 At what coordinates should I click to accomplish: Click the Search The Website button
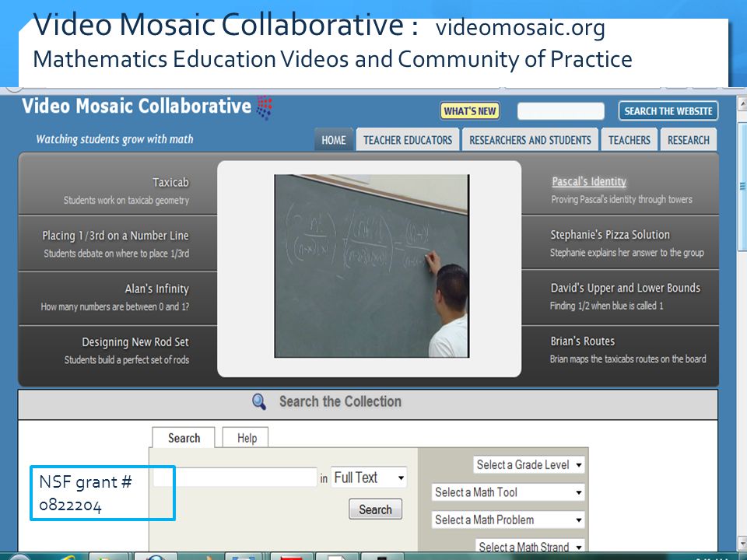point(668,111)
